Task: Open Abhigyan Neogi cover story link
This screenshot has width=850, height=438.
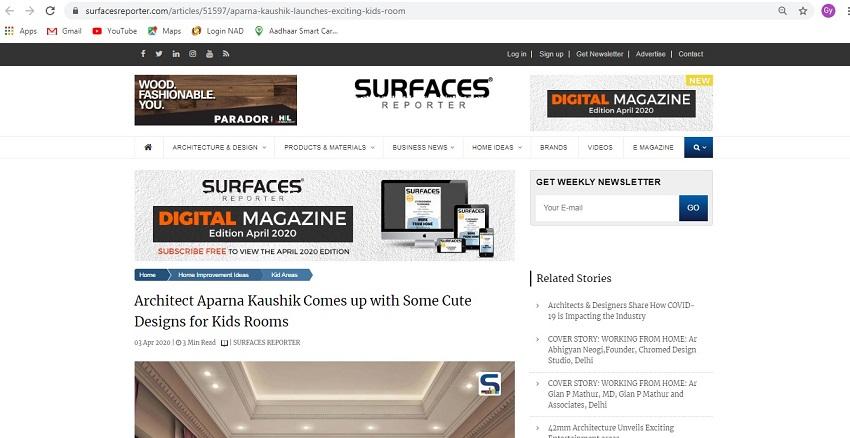Action: (x=622, y=350)
